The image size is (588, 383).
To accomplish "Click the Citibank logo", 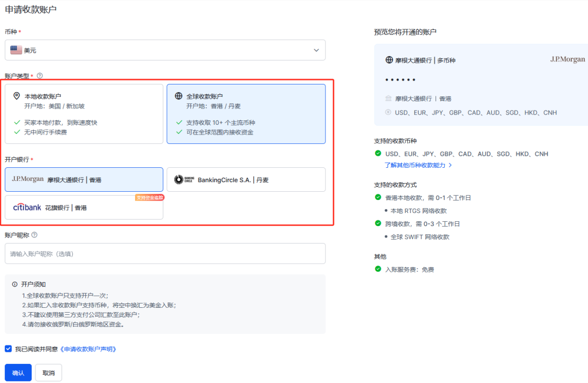I will pos(27,208).
